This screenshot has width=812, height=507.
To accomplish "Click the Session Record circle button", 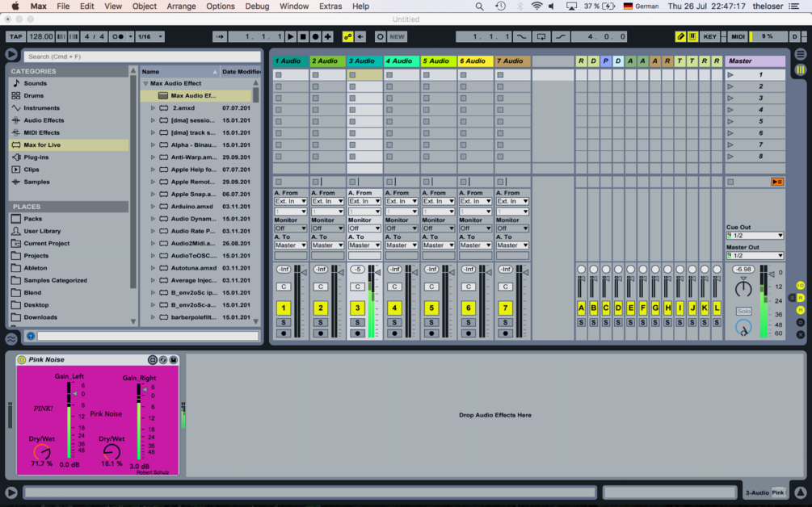I will coord(380,36).
